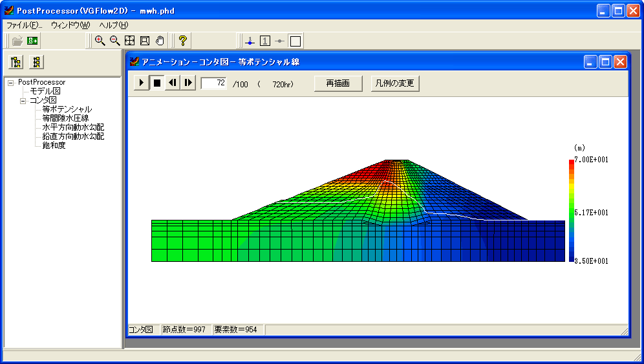The height and width of the screenshot is (364, 644).
Task: Select PostProcessor root tree label
Action: click(41, 82)
